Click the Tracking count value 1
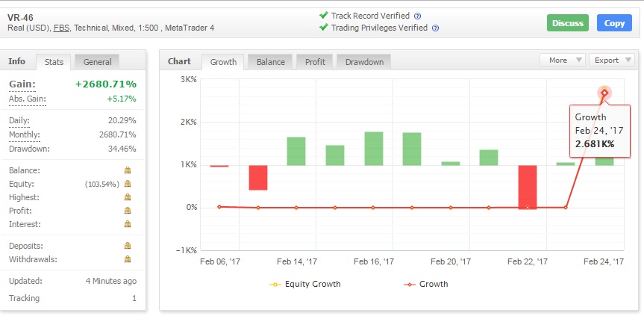 [134, 298]
